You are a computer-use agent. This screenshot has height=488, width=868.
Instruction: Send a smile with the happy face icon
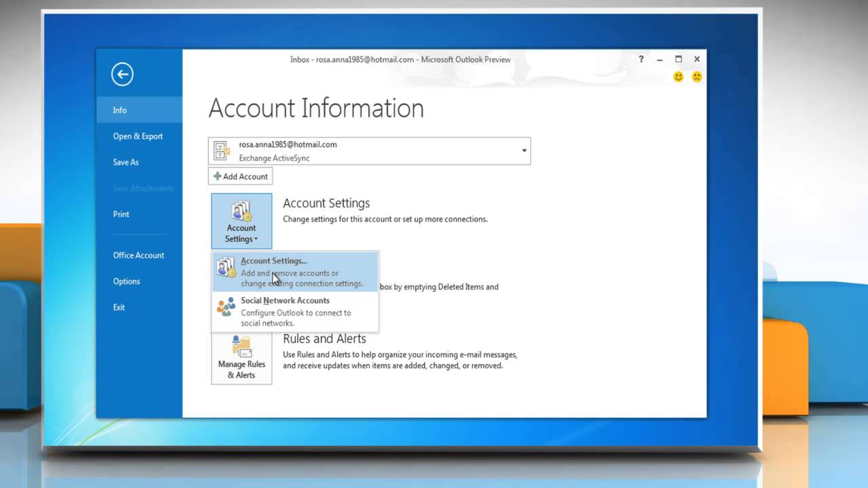(678, 77)
